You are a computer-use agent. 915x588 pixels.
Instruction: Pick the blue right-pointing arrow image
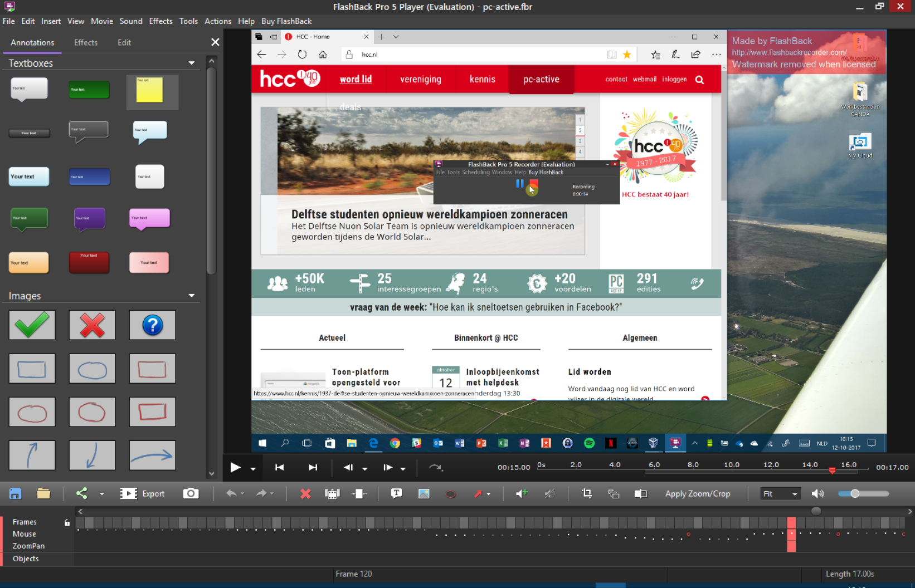[x=152, y=455]
